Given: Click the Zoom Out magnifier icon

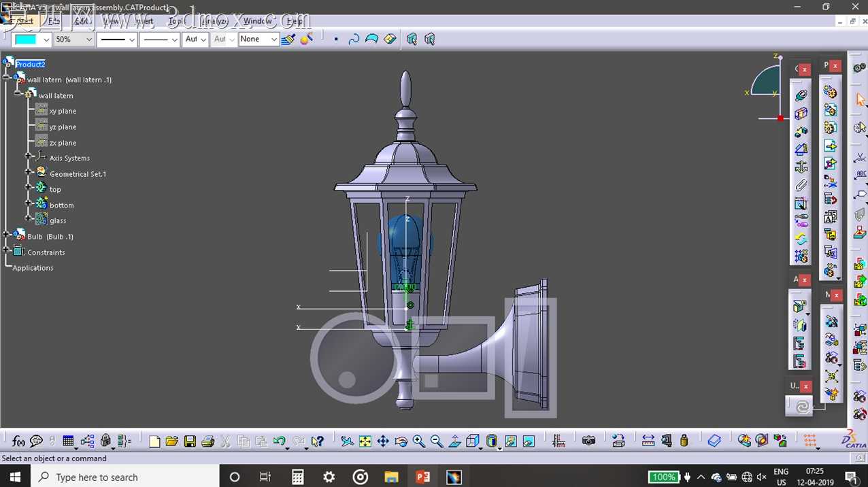Looking at the screenshot, I should (x=437, y=441).
